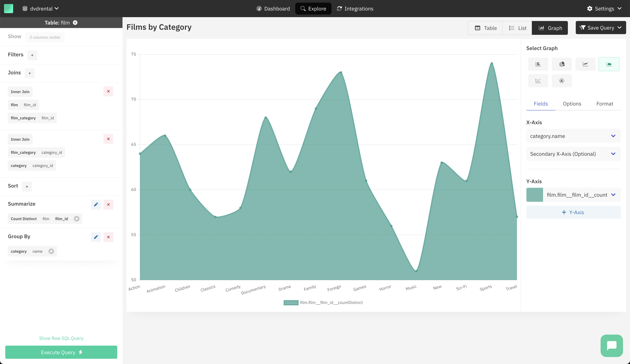Select the scatter plot graph type
630x364 pixels.
[538, 81]
